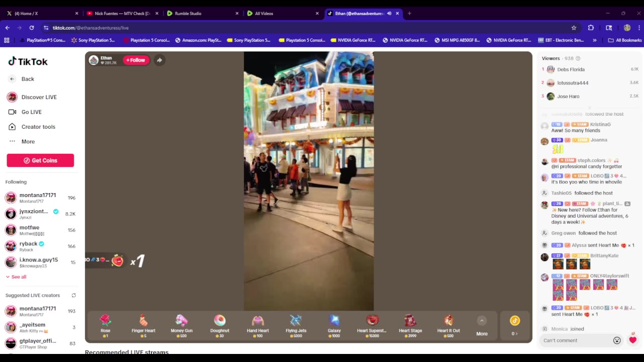Viewport: 644px width, 362px height.
Task: Send the Flying Jets gift
Action: pos(296,326)
